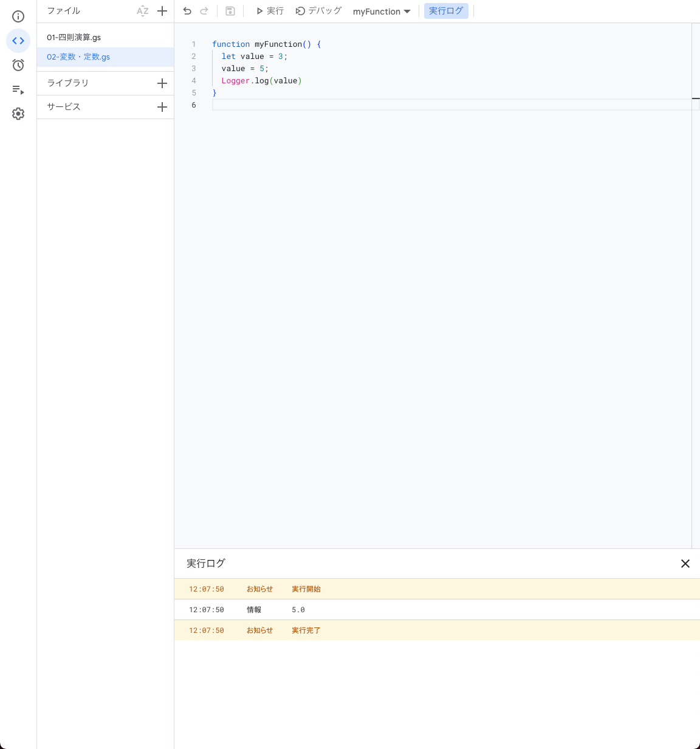Click code line 'value = 5;'

pos(245,69)
